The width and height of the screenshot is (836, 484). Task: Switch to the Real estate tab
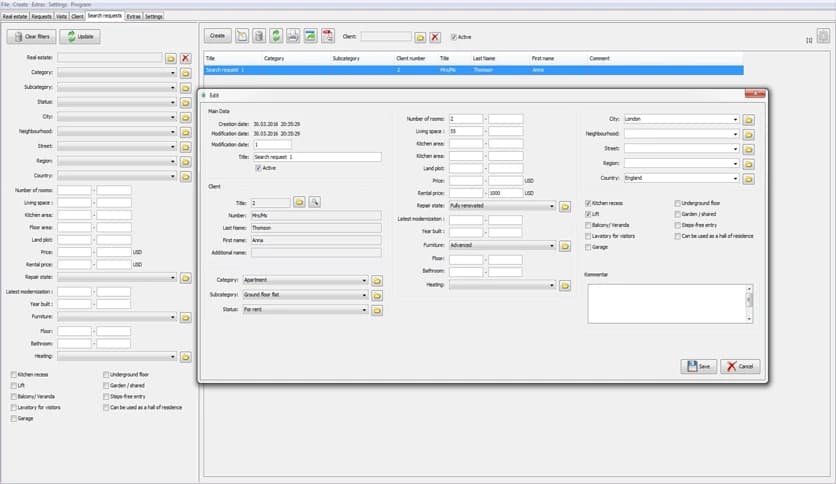[15, 17]
